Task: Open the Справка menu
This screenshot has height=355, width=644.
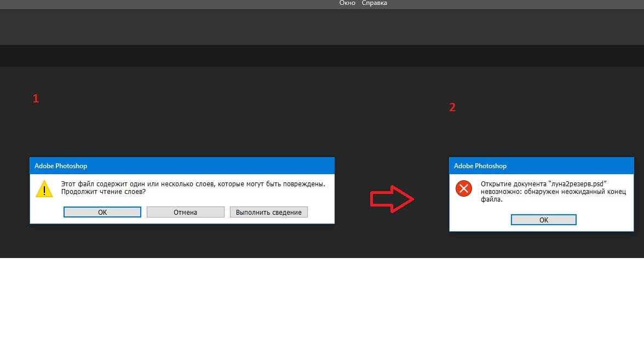Action: pyautogui.click(x=374, y=3)
